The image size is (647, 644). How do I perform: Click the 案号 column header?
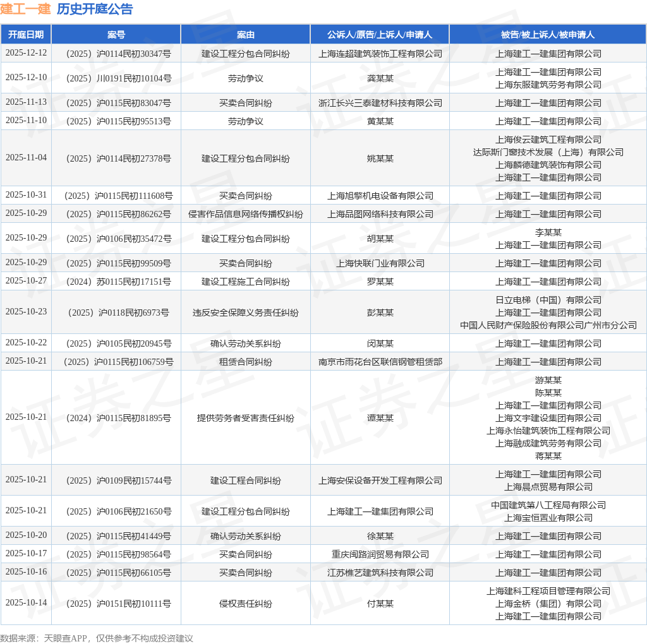tap(116, 35)
